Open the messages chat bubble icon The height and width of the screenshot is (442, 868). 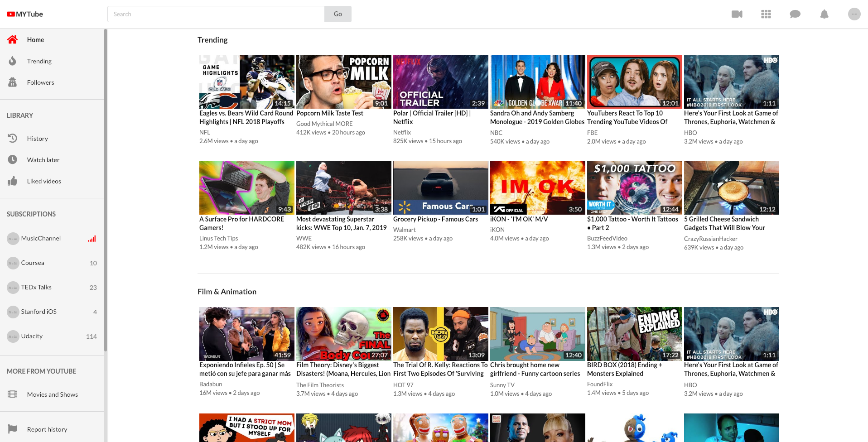795,14
